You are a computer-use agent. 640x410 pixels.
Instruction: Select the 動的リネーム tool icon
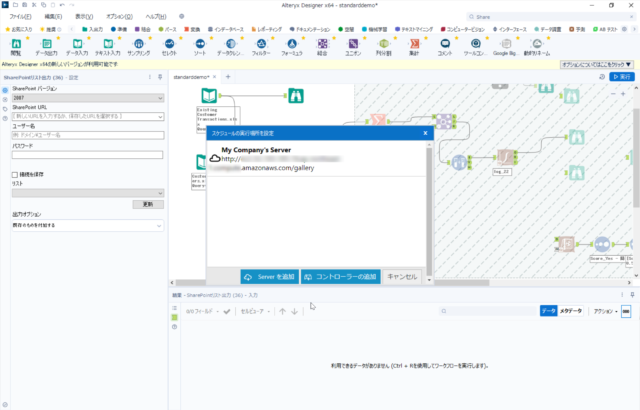[x=537, y=44]
